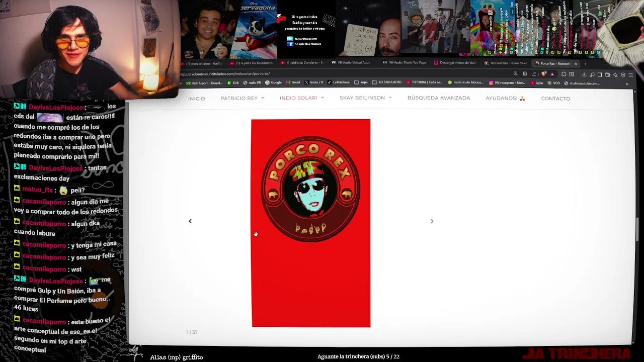
Task: Show previous slideshow image
Action: tap(190, 221)
